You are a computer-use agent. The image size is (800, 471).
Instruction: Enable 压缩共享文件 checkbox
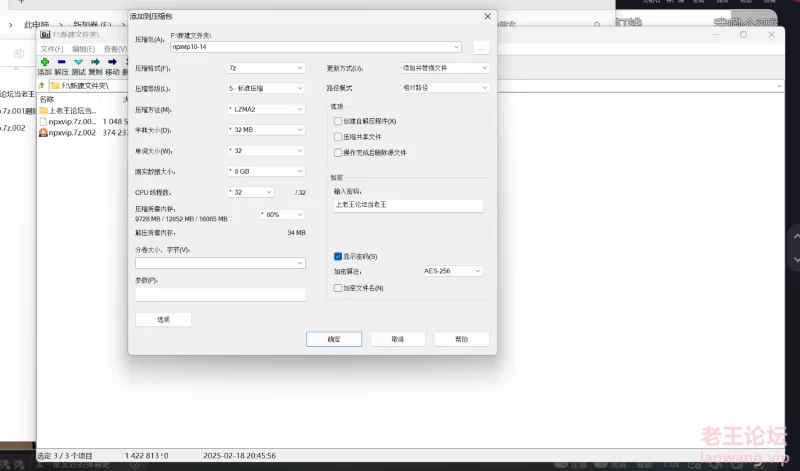click(x=338, y=137)
